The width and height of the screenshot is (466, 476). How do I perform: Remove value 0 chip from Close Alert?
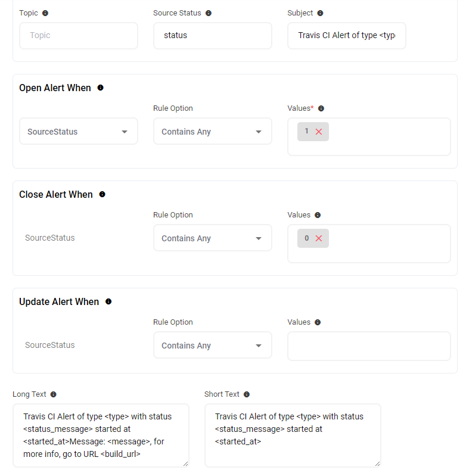pos(319,238)
